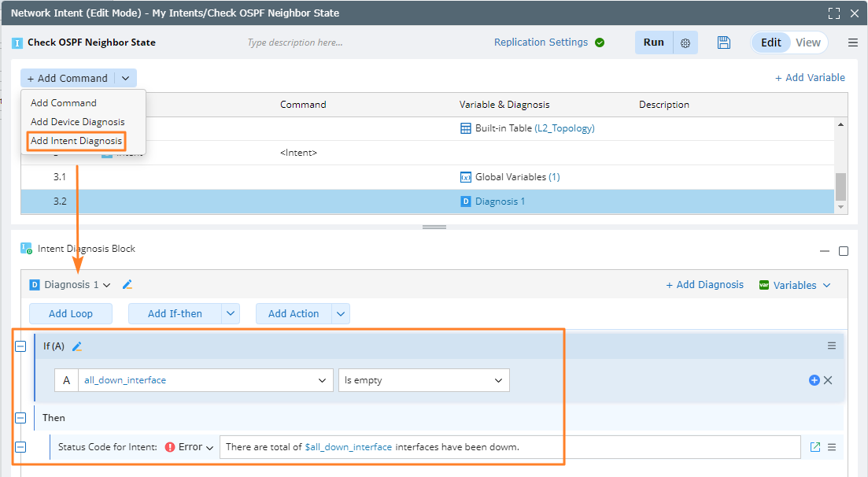The width and height of the screenshot is (868, 477).
Task: Switch to Edit mode
Action: tap(770, 43)
